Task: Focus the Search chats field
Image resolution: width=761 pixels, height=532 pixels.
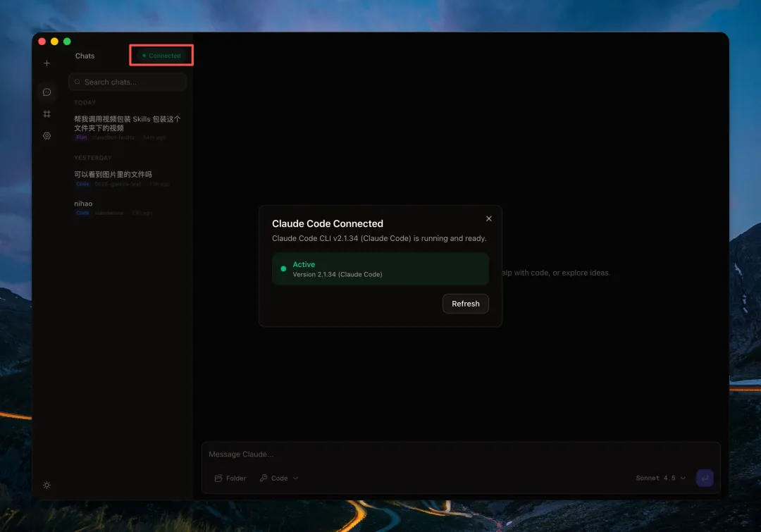Action: pos(128,82)
